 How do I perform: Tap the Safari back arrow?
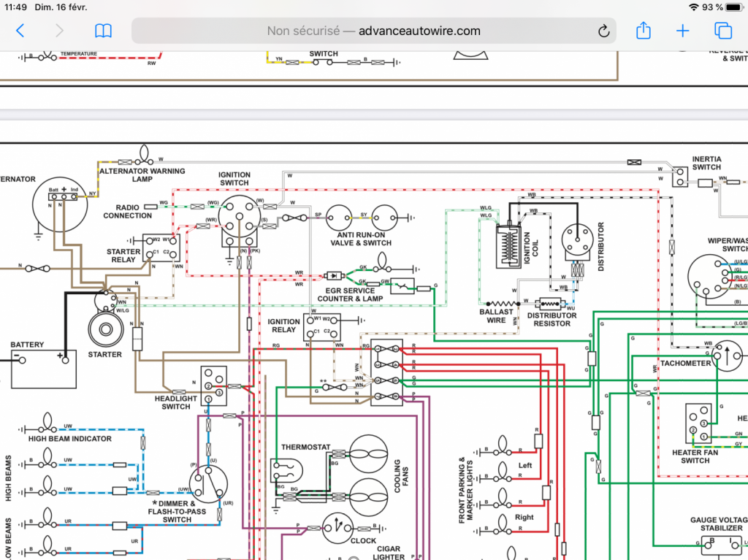coord(20,31)
